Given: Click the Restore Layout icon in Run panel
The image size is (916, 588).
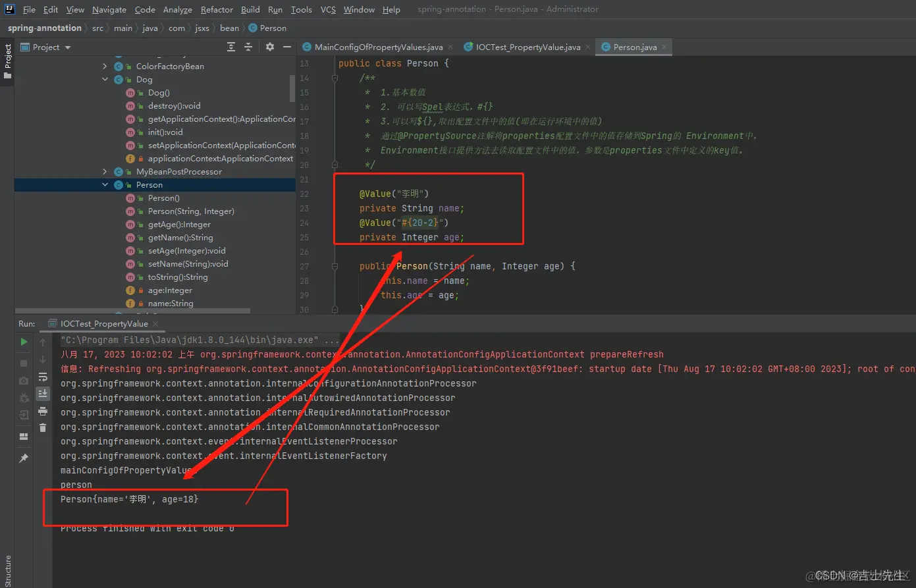Looking at the screenshot, I should coord(24,437).
